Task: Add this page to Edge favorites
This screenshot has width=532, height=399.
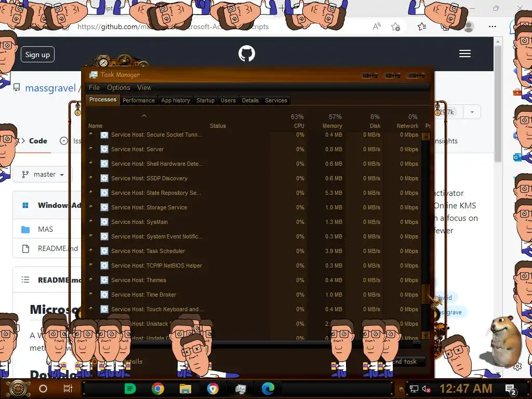Action: [395, 27]
